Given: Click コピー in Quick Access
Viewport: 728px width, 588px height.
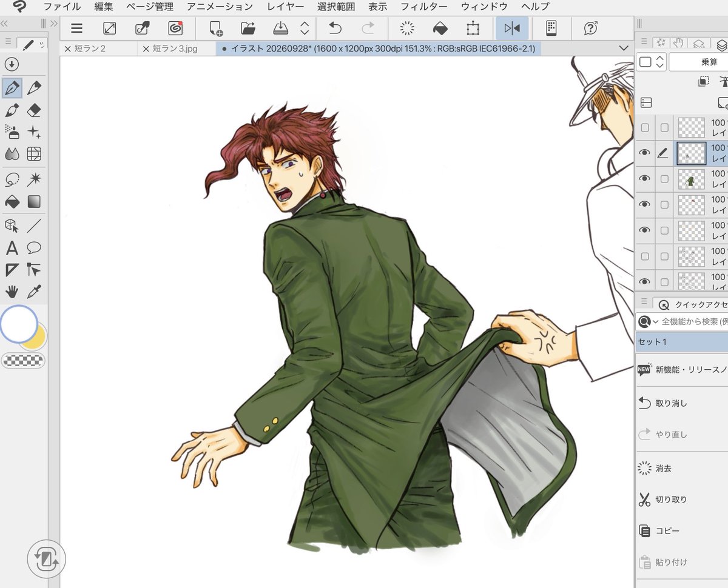Looking at the screenshot, I should (x=667, y=531).
